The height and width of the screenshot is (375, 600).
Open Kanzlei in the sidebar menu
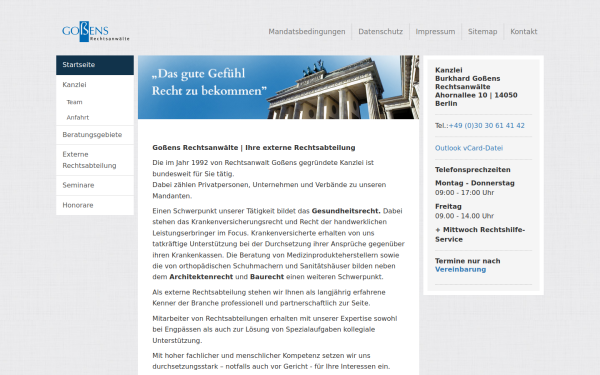95,85
